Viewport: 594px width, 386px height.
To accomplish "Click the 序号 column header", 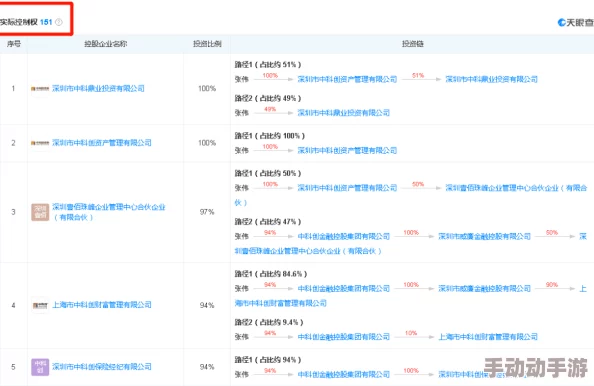I will click(14, 44).
